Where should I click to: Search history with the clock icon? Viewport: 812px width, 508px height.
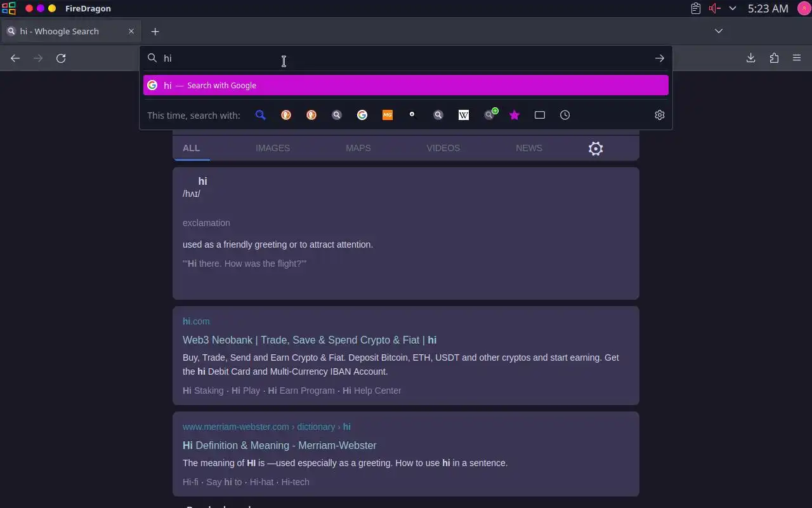tap(565, 115)
